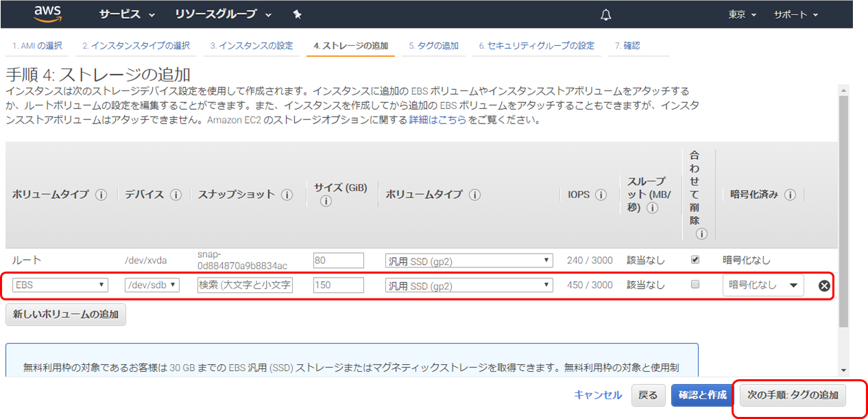Click the 新しいボリュームの追加 button

(65, 314)
